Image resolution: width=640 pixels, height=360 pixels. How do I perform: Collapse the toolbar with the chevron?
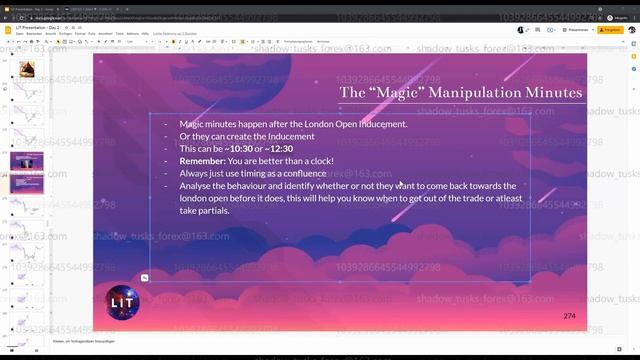(x=623, y=42)
